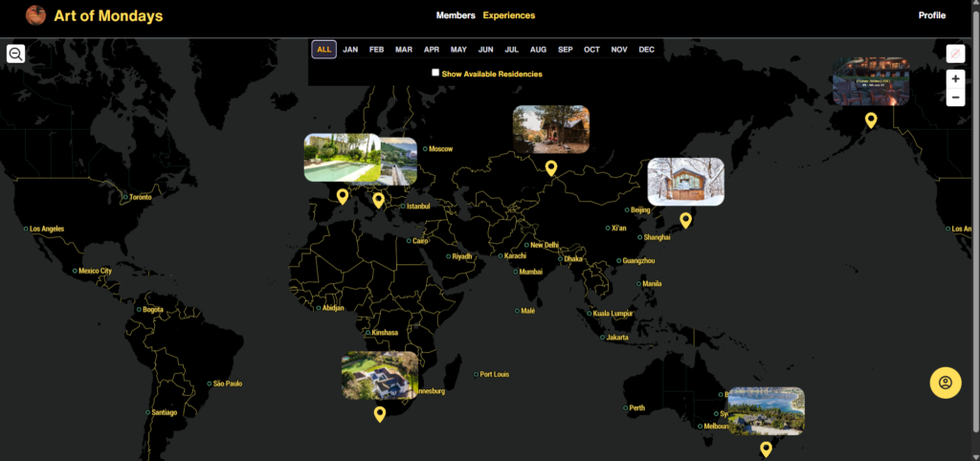Screen dimensions: 980x461
Task: Click the Toronto city label
Action: (x=140, y=197)
